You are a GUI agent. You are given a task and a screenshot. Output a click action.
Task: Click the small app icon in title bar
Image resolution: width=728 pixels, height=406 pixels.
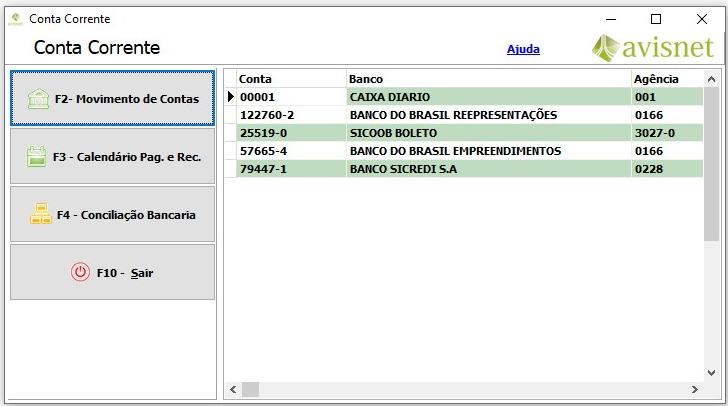pyautogui.click(x=14, y=19)
